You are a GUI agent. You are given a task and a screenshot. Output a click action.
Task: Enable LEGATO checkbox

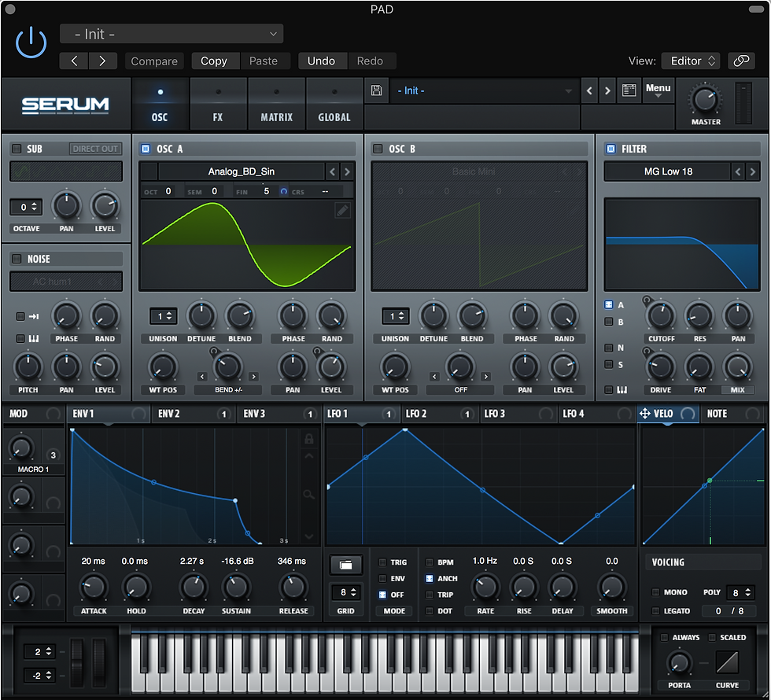[655, 611]
